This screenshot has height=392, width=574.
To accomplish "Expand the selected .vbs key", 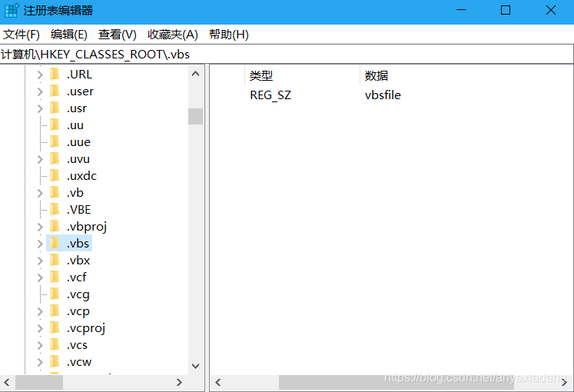I will click(x=40, y=244).
